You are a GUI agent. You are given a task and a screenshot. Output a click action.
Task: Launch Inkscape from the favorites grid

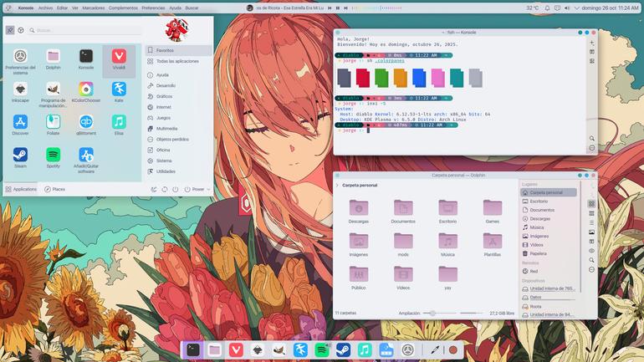click(x=20, y=92)
